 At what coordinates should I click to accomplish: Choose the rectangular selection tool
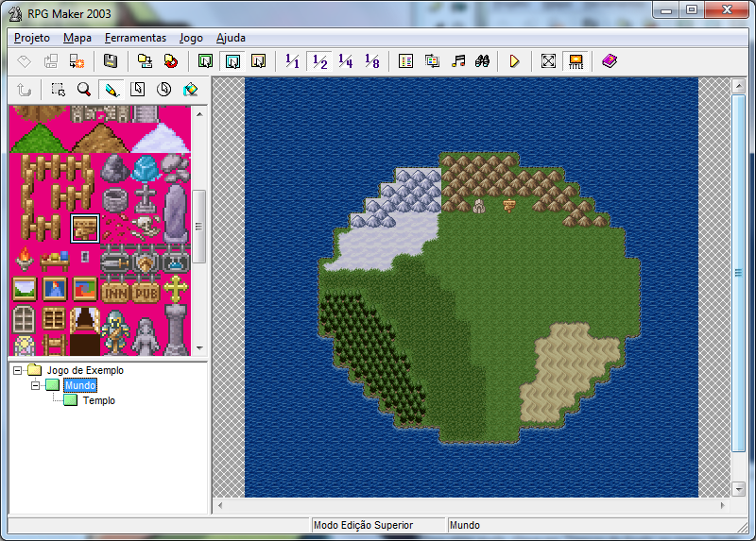pos(59,90)
